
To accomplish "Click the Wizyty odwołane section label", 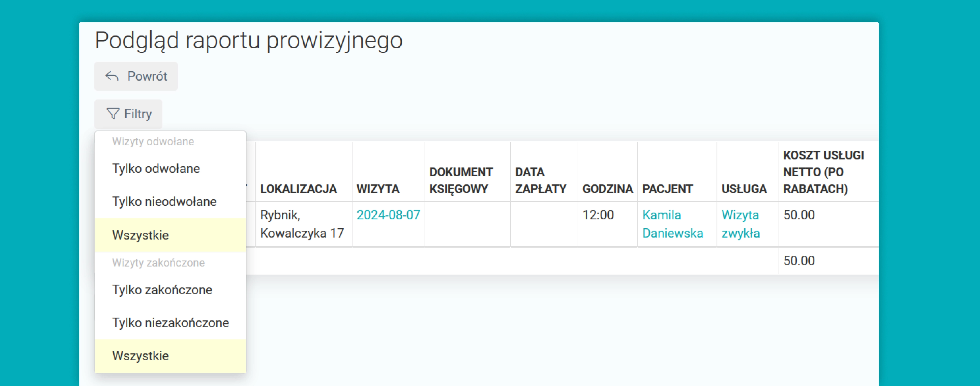I will [x=153, y=141].
